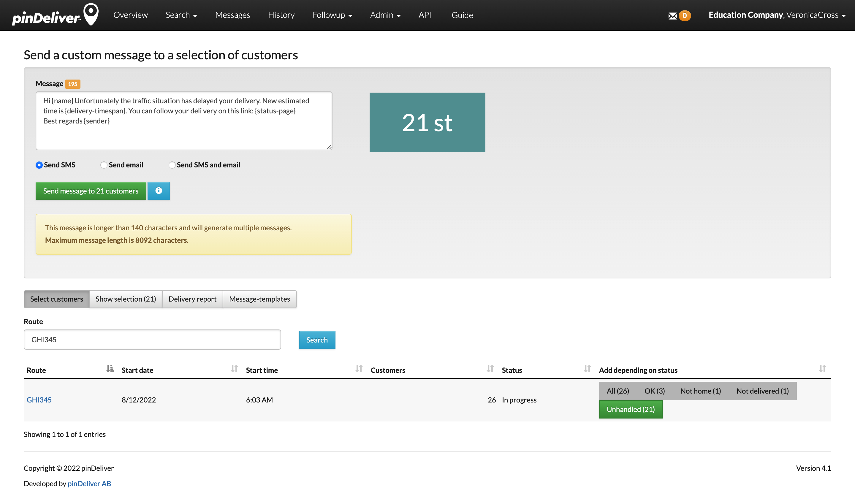The image size is (855, 504).
Task: Expand the Search dropdown menu
Action: point(181,15)
